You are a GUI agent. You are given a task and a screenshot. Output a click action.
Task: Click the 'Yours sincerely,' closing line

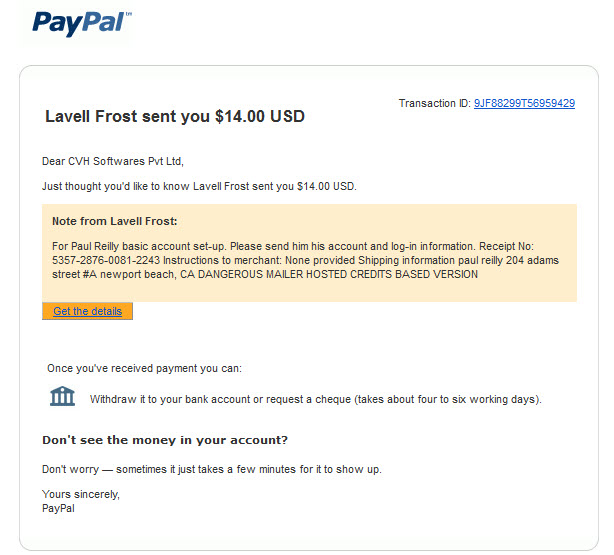pyautogui.click(x=81, y=494)
